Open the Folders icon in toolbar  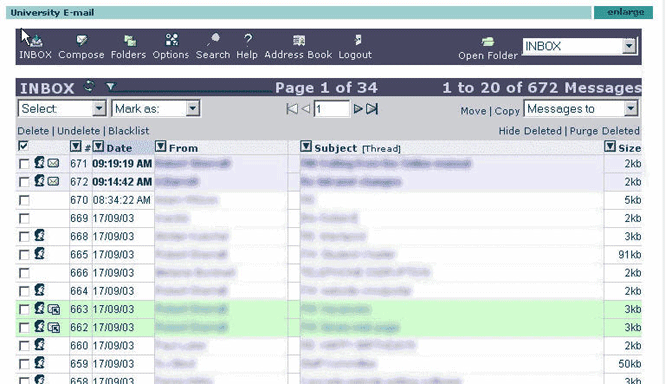[129, 41]
